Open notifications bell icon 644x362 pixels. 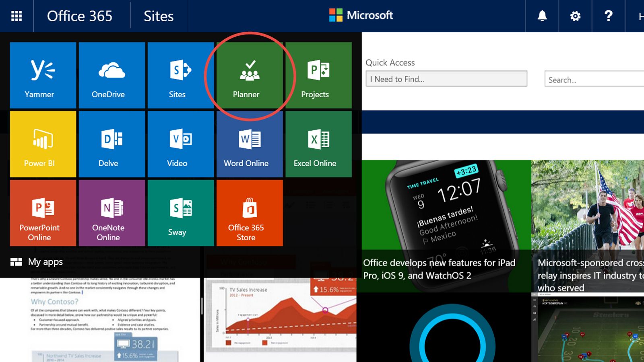coord(542,16)
